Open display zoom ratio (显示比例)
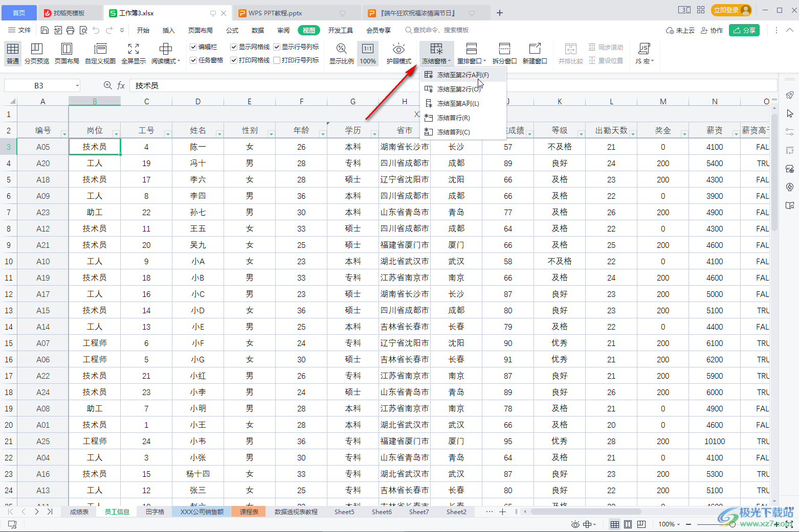 tap(341, 54)
